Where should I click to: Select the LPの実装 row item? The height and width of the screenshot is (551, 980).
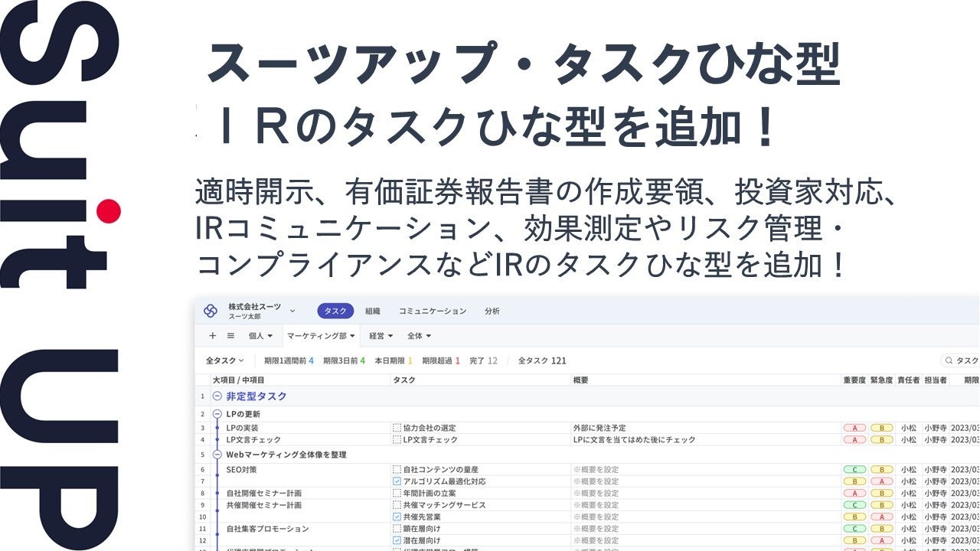pos(243,428)
